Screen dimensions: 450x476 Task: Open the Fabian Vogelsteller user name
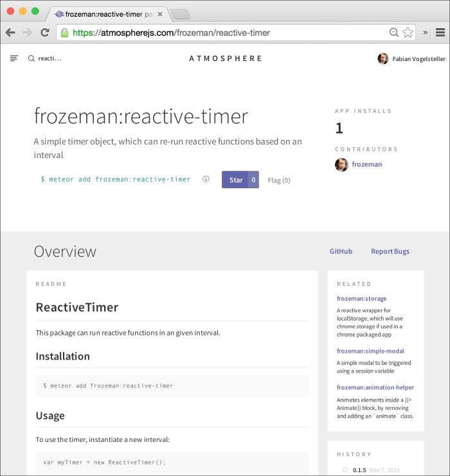coord(419,59)
